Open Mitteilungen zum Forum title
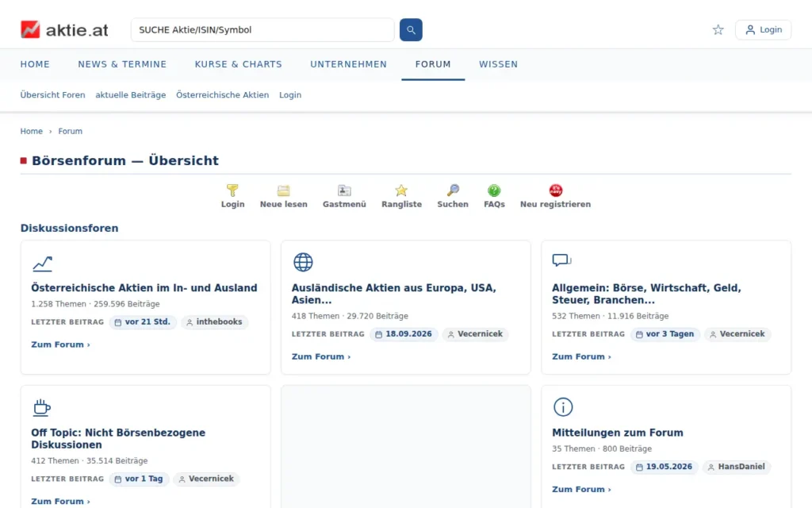 click(x=617, y=433)
